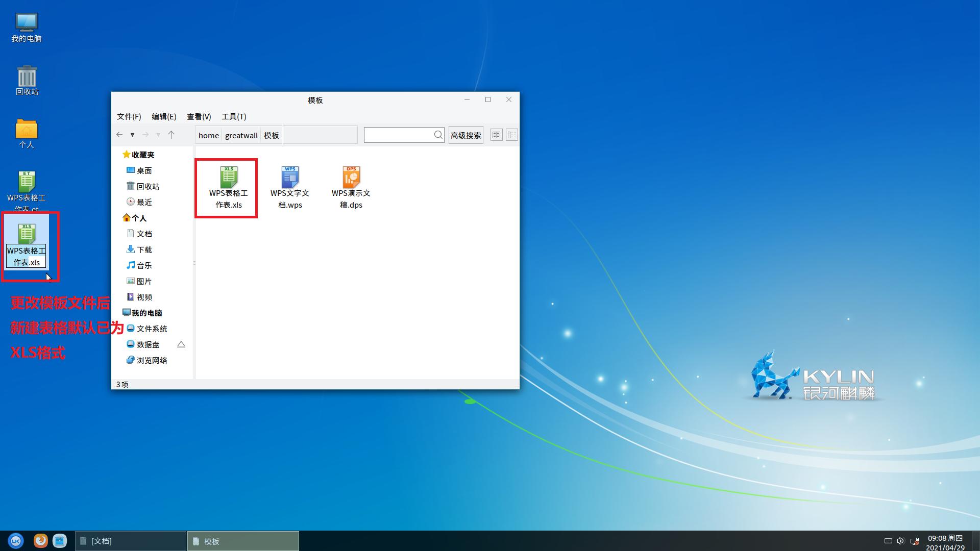
Task: Open 下载 in the sidebar
Action: pos(144,249)
